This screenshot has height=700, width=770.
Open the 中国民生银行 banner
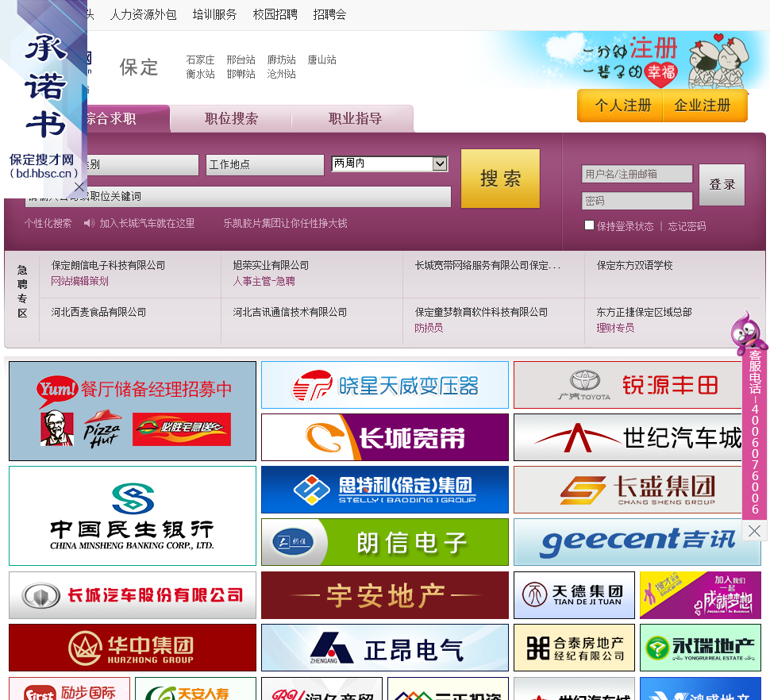tap(133, 516)
